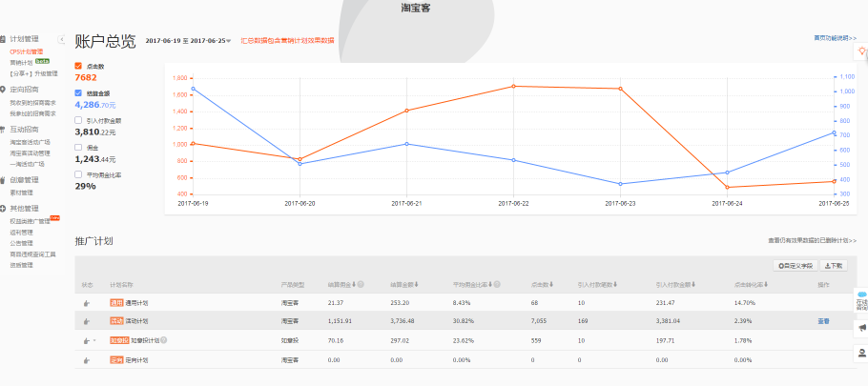This screenshot has height=386, width=868.
Task: Open the 在线咨询 chat widget
Action: coord(860,302)
